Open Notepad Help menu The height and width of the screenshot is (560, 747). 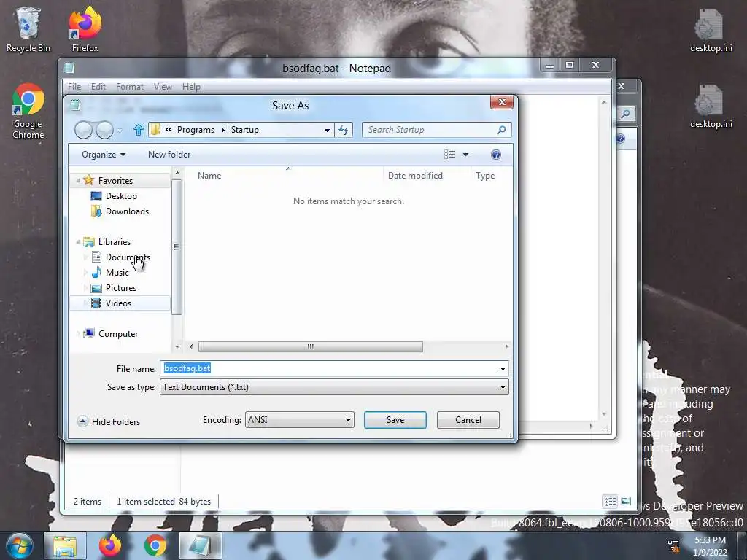191,87
